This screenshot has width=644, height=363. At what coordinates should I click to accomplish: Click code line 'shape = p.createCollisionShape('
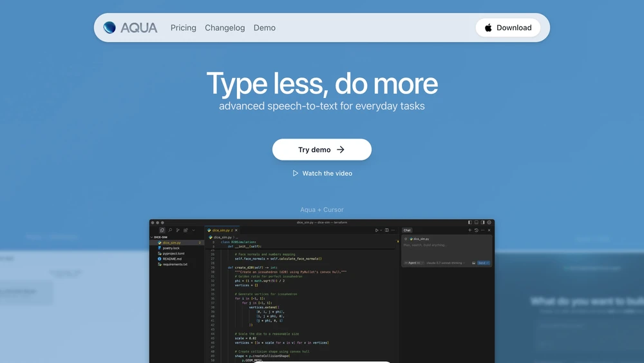coord(262,356)
